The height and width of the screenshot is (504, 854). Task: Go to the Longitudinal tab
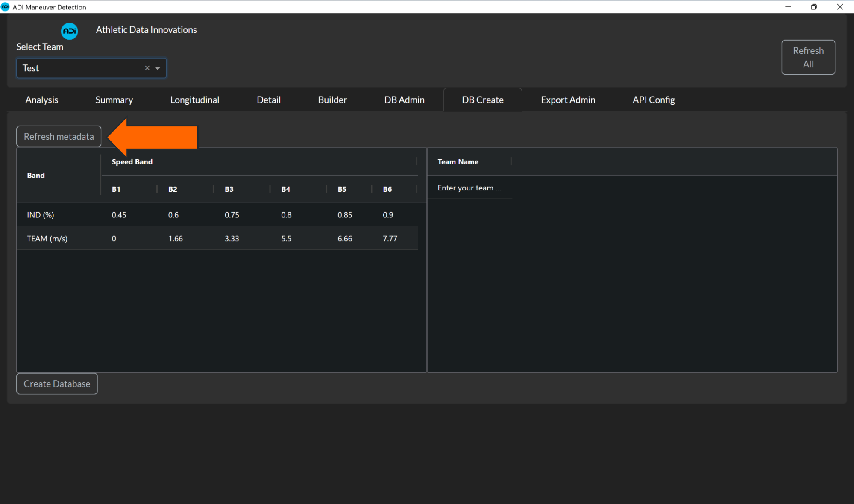pyautogui.click(x=195, y=100)
